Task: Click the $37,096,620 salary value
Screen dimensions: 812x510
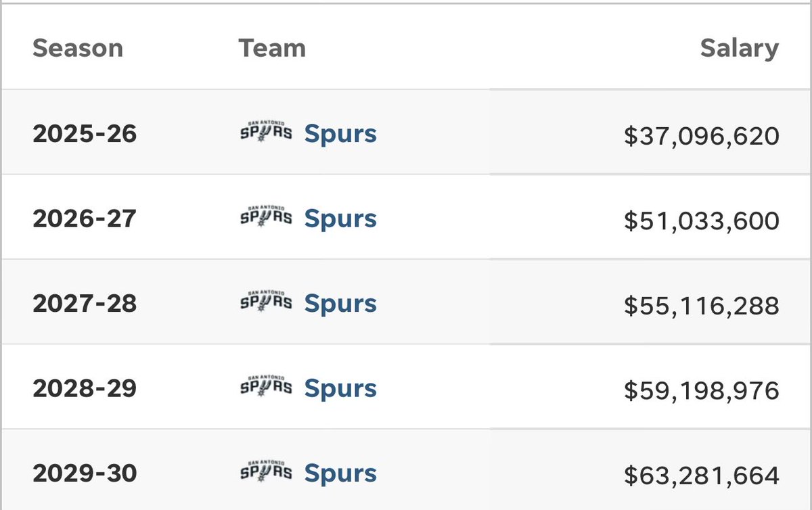Action: (702, 137)
